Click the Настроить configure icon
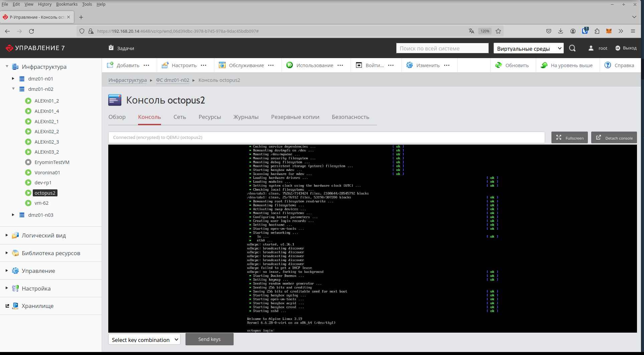644x355 pixels. click(165, 65)
